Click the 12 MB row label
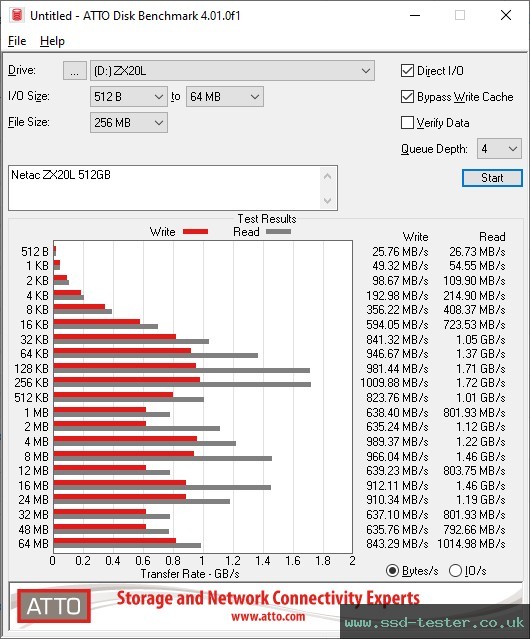Screen dimensions: 530x639 coord(33,471)
